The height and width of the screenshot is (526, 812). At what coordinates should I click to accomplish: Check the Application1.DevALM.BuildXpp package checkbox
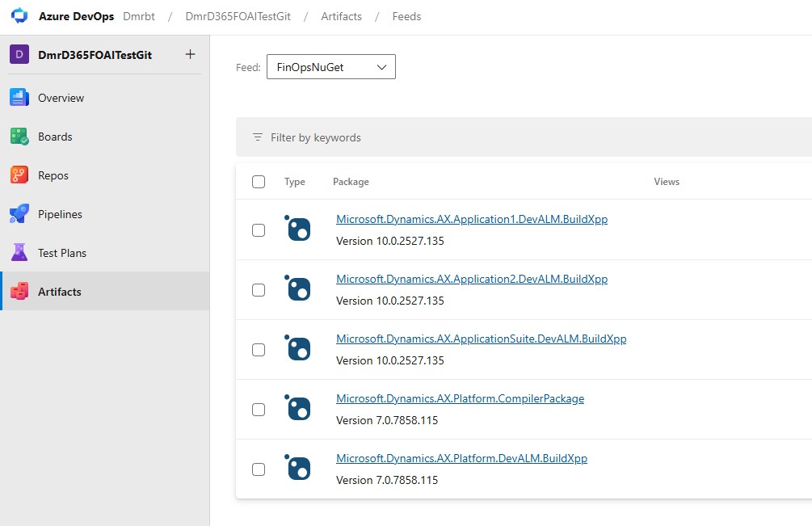259,230
